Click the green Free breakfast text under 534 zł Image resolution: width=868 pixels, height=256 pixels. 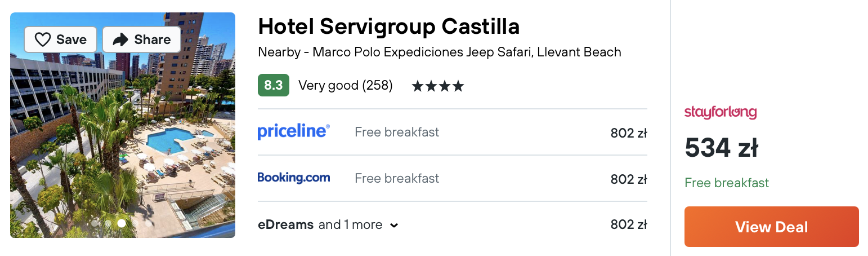click(727, 183)
